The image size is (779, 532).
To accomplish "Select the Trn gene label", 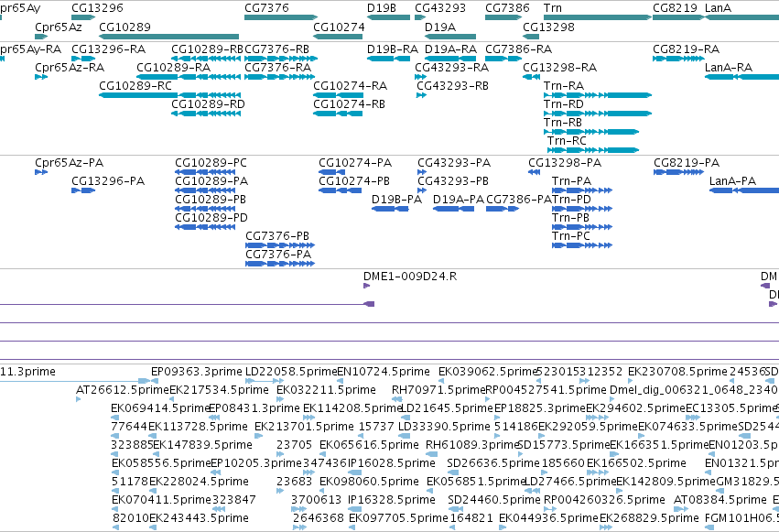I will point(553,8).
